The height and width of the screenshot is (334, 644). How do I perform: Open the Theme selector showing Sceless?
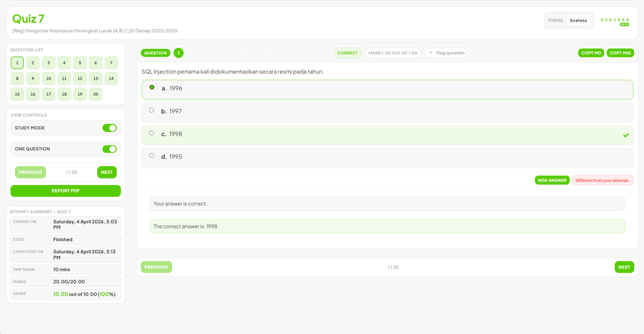pos(578,21)
